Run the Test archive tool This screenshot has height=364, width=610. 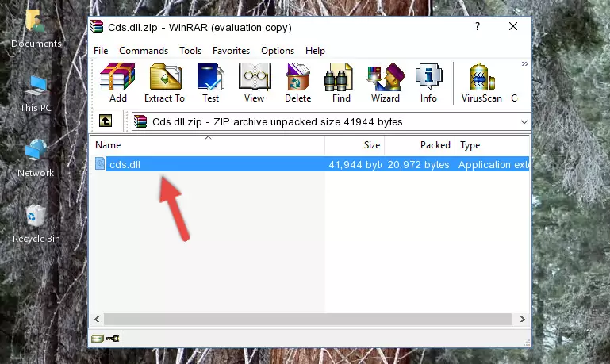(x=210, y=82)
